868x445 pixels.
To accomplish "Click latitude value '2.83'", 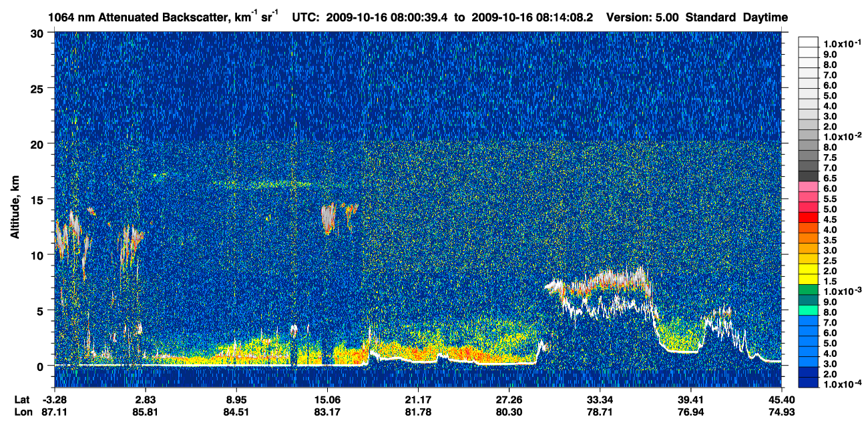I will point(145,400).
